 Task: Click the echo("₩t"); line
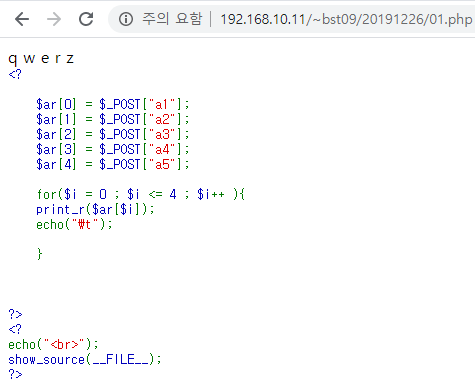click(74, 224)
